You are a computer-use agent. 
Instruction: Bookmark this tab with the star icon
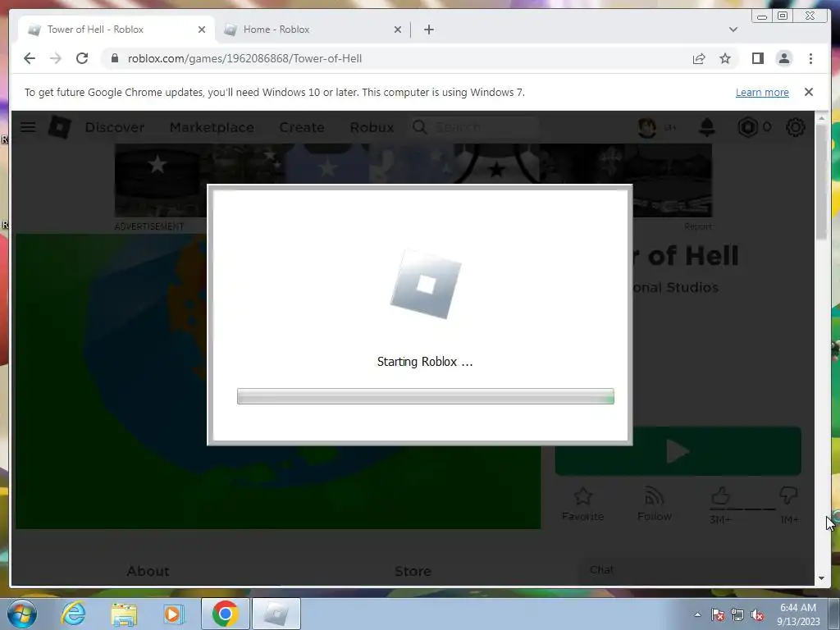[x=725, y=58]
